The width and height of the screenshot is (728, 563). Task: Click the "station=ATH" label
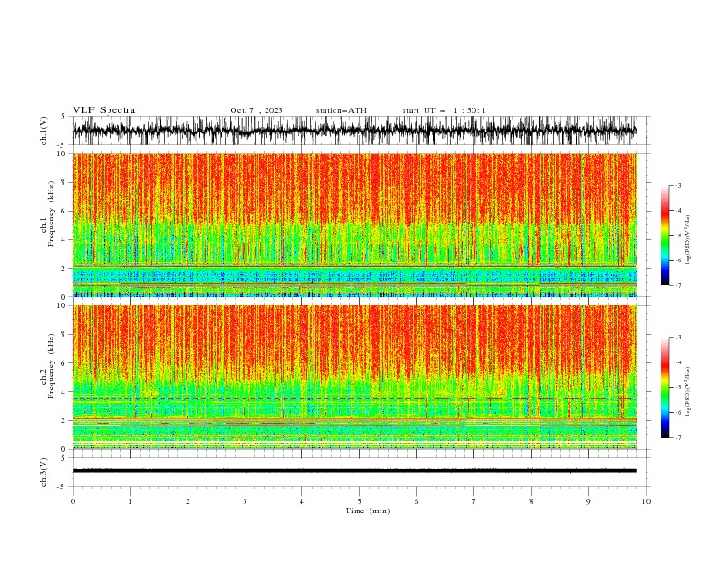(x=341, y=110)
